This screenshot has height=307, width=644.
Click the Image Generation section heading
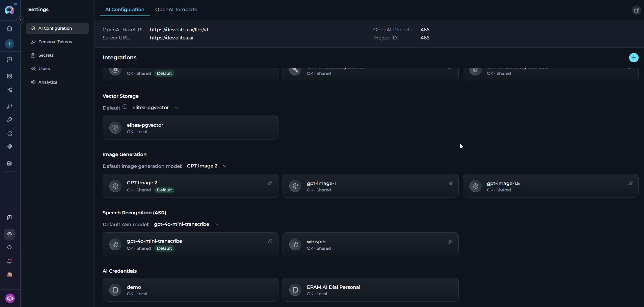click(125, 154)
